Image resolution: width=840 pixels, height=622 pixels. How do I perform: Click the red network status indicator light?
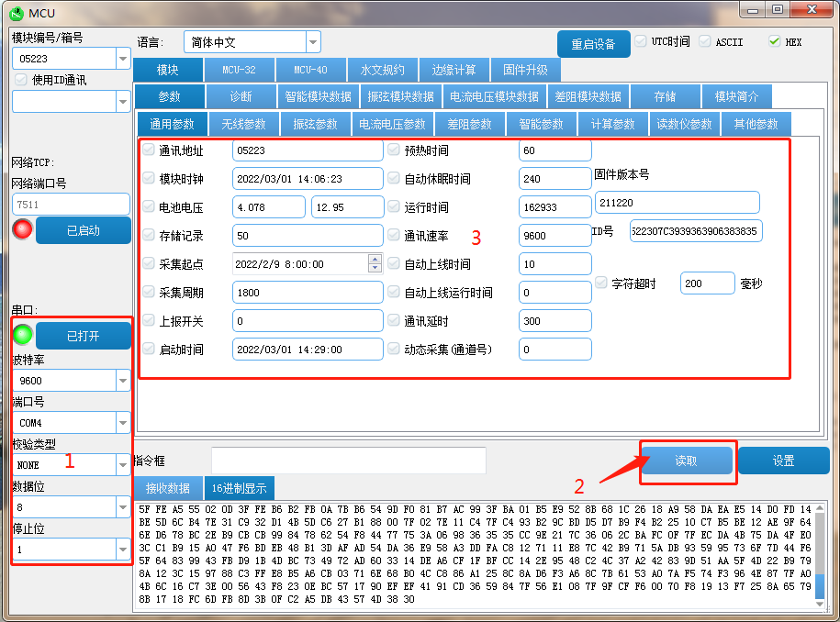point(22,230)
